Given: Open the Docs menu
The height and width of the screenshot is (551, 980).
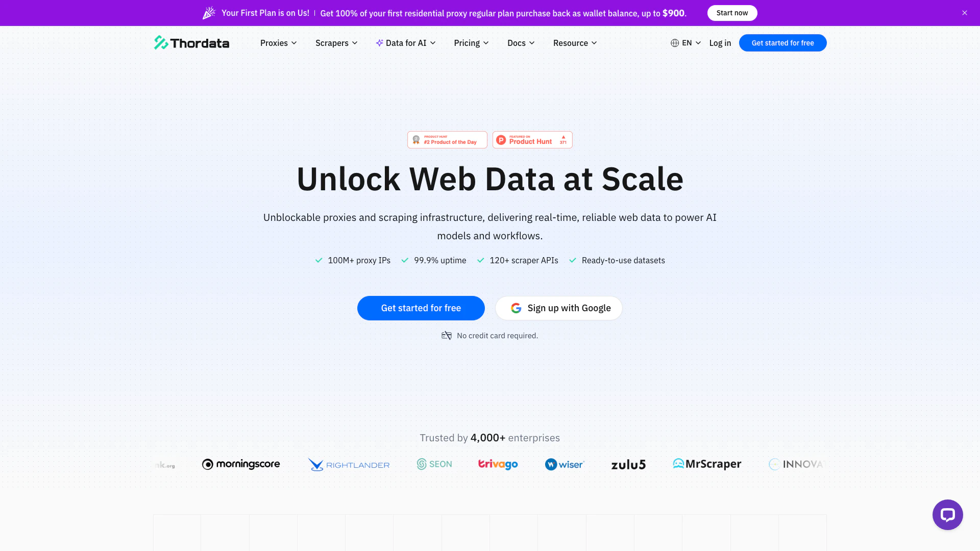Looking at the screenshot, I should pos(521,43).
